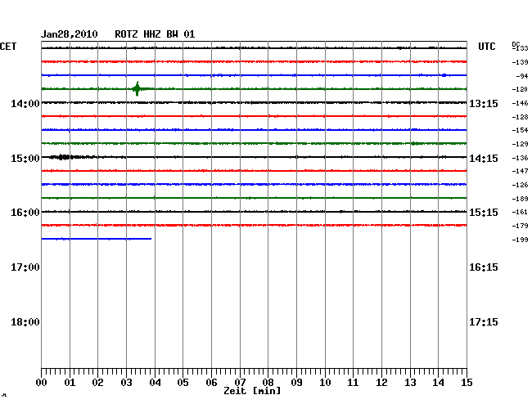Click the end of the short blue trace
This screenshot has height=404, width=532.
[151, 239]
